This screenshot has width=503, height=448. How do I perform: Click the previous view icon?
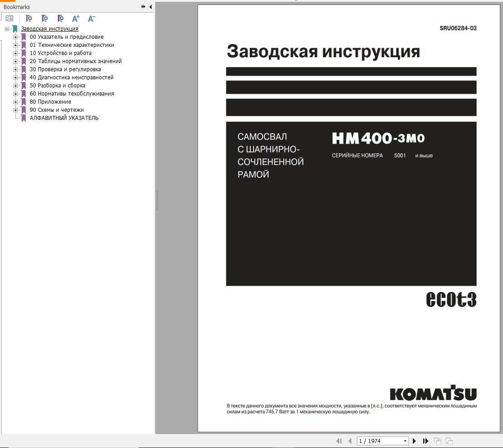tap(437, 441)
